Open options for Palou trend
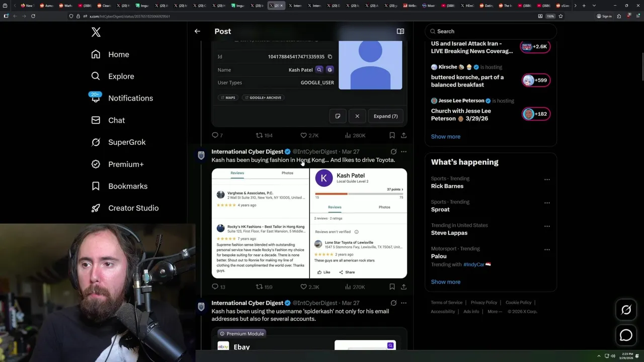 (x=547, y=250)
